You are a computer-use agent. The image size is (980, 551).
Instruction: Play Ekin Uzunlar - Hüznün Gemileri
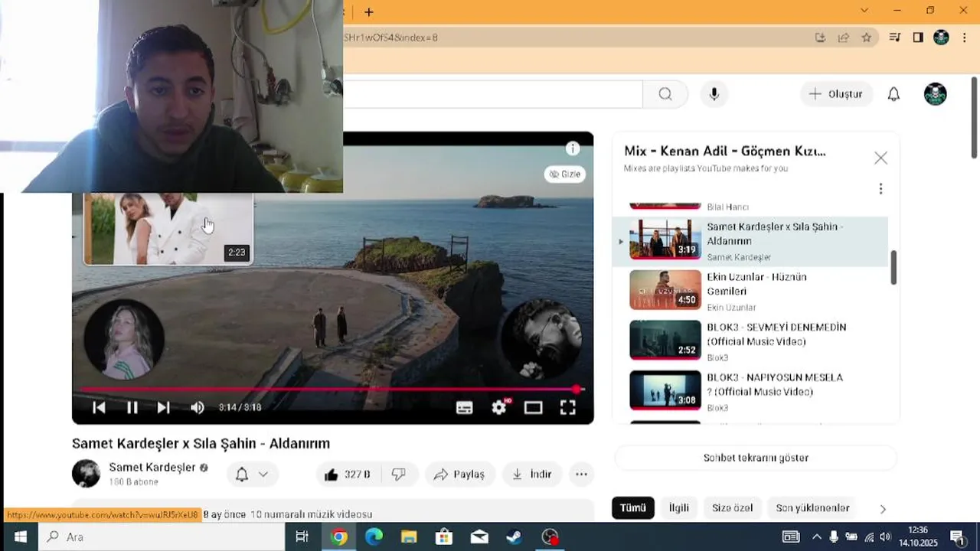click(750, 292)
